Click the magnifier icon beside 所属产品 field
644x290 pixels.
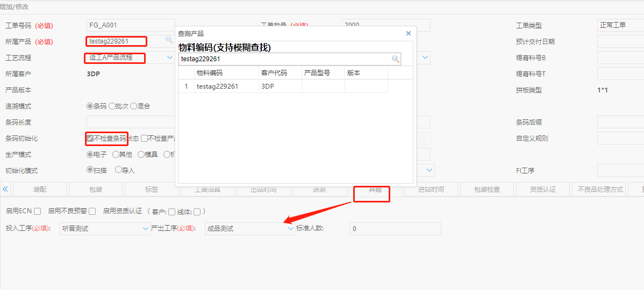point(169,40)
